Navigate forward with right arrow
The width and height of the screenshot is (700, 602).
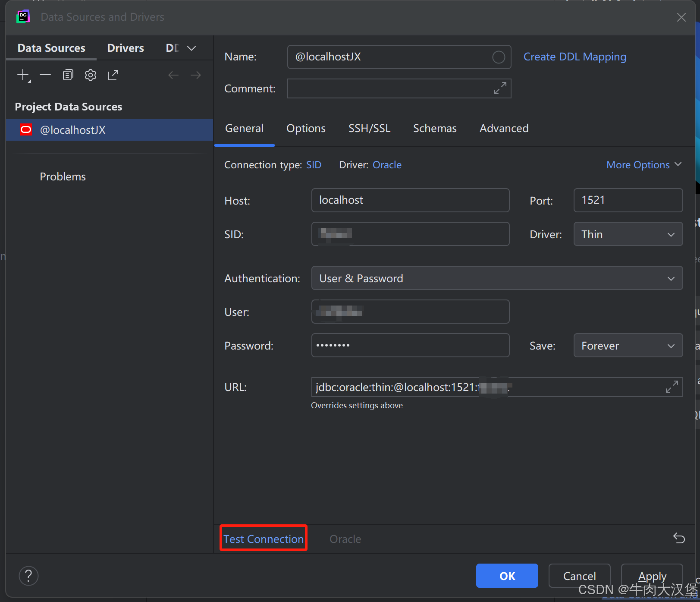(x=196, y=75)
